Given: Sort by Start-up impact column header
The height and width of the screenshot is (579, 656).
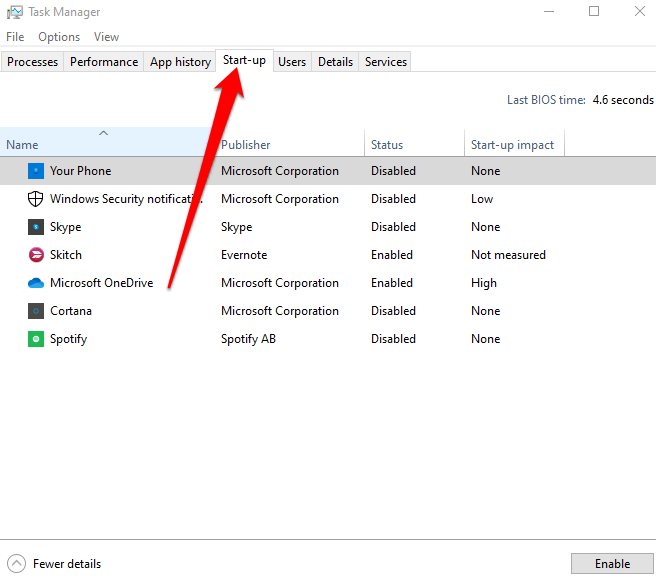Looking at the screenshot, I should tap(512, 145).
